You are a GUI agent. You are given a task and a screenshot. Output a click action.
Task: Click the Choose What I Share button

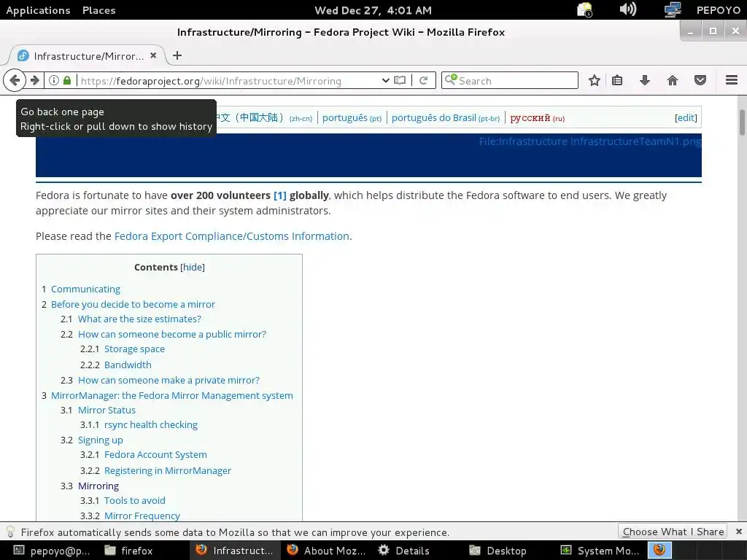point(673,532)
